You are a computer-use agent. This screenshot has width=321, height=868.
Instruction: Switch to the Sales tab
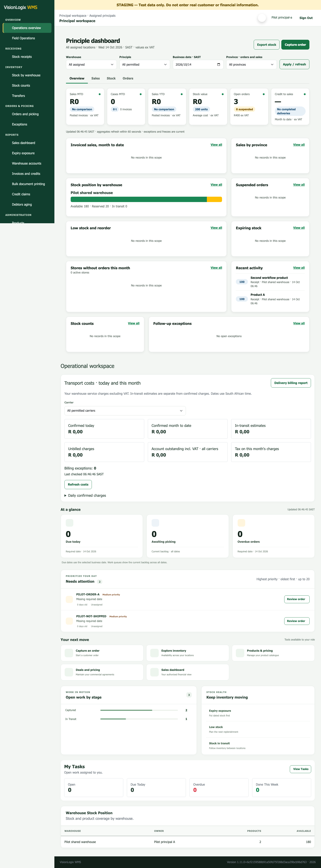point(96,79)
